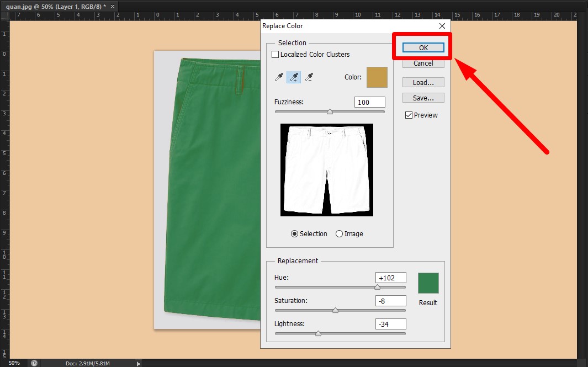This screenshot has height=367, width=588.
Task: Click the selection preview thumbnail
Action: click(326, 169)
